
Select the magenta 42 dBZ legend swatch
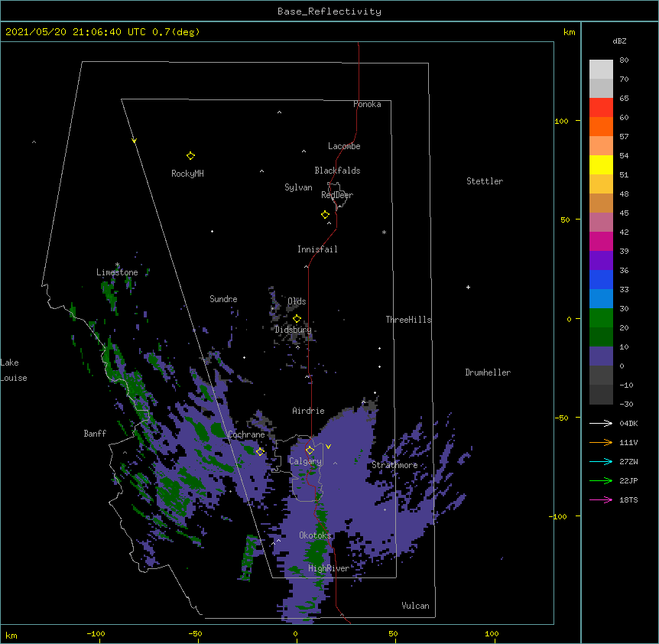click(601, 241)
